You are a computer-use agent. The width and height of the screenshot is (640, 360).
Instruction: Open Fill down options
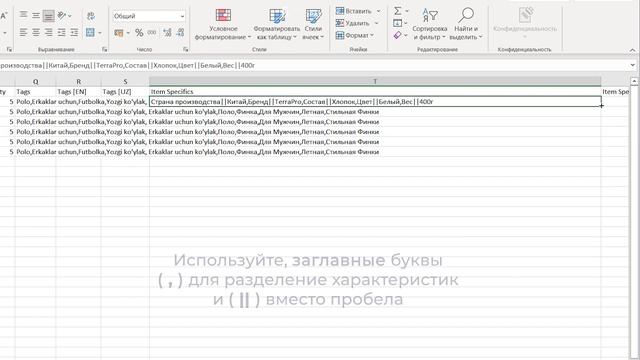point(400,23)
